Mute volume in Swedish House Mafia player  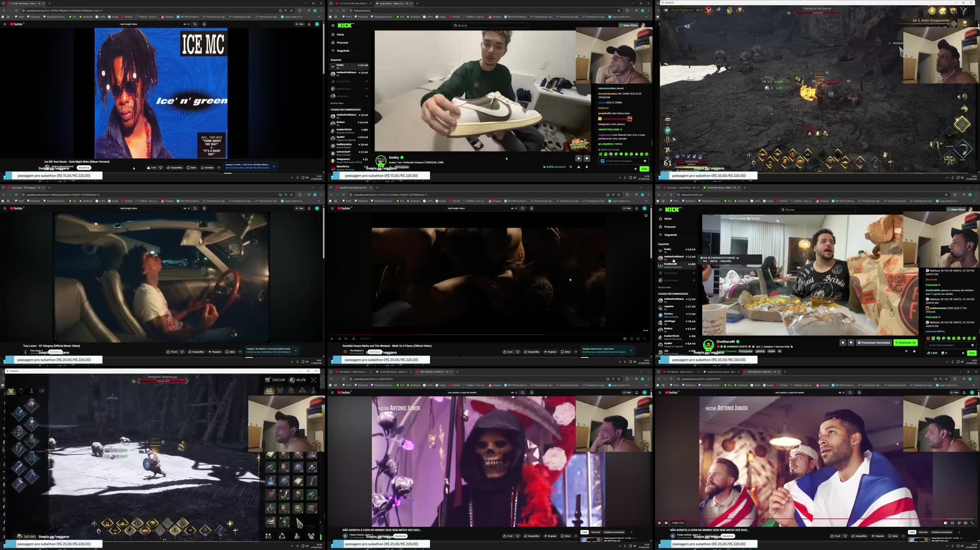click(354, 339)
